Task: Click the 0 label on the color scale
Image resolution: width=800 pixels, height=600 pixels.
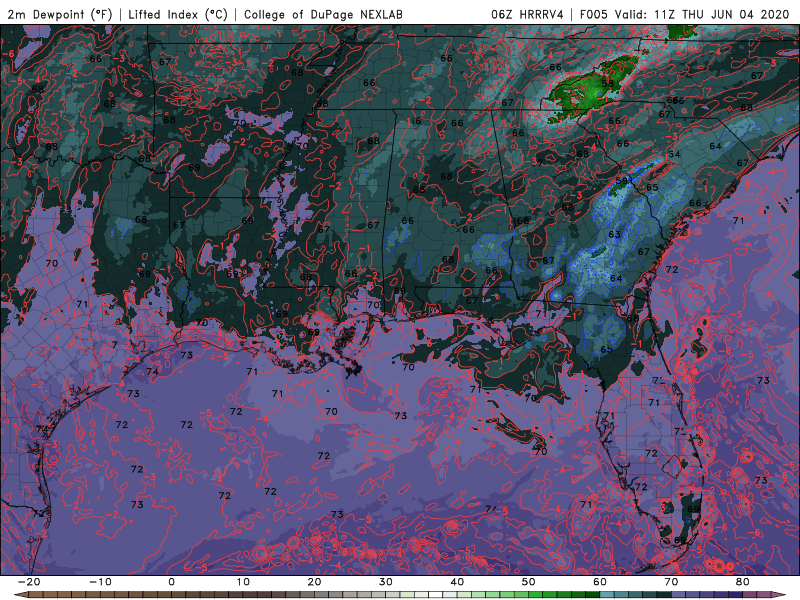Action: click(171, 582)
